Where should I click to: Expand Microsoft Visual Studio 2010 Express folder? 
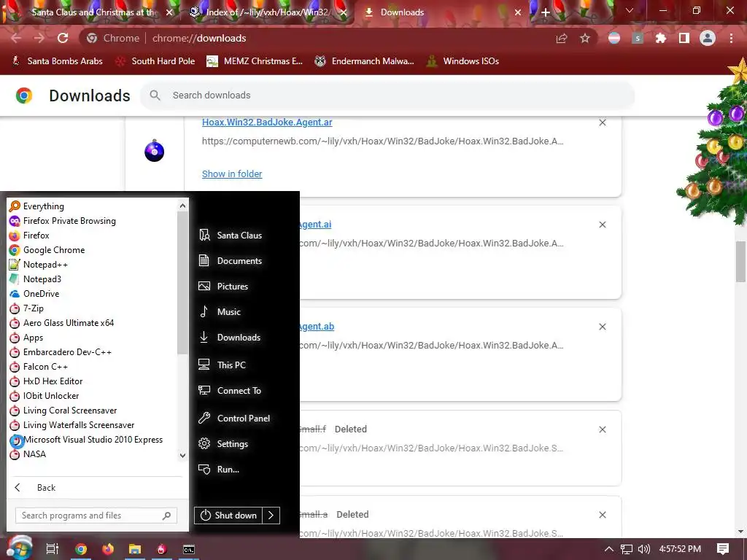tap(93, 440)
